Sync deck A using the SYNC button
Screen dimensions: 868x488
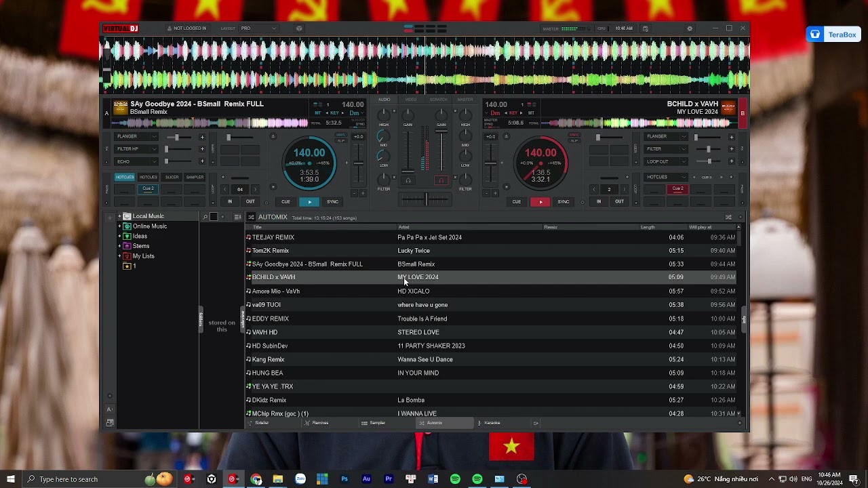tap(332, 202)
